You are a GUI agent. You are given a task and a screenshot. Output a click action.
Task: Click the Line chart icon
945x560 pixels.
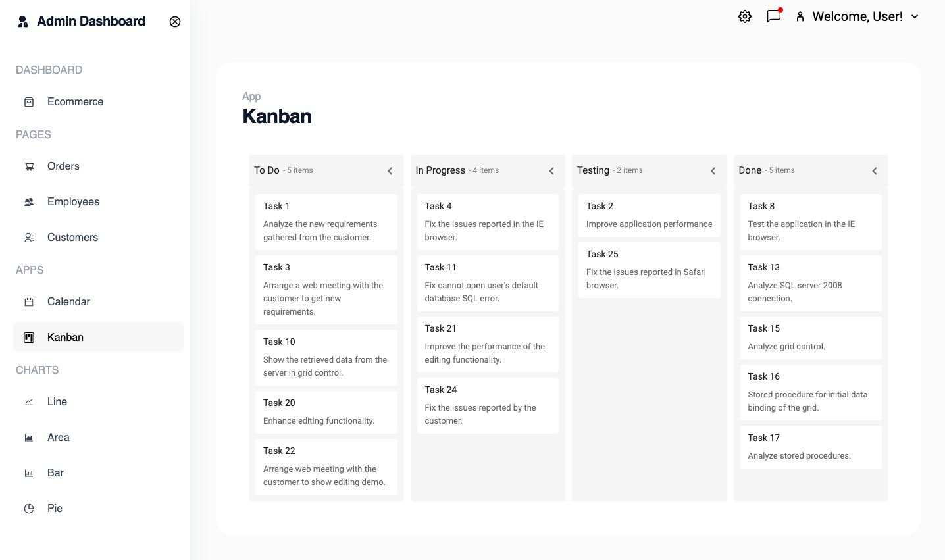point(28,401)
